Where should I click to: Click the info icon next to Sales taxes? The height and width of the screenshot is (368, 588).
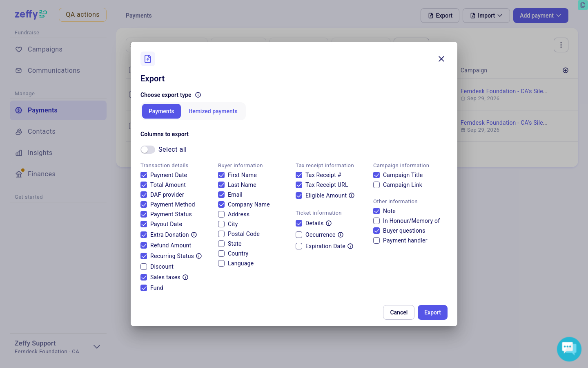coord(185,277)
